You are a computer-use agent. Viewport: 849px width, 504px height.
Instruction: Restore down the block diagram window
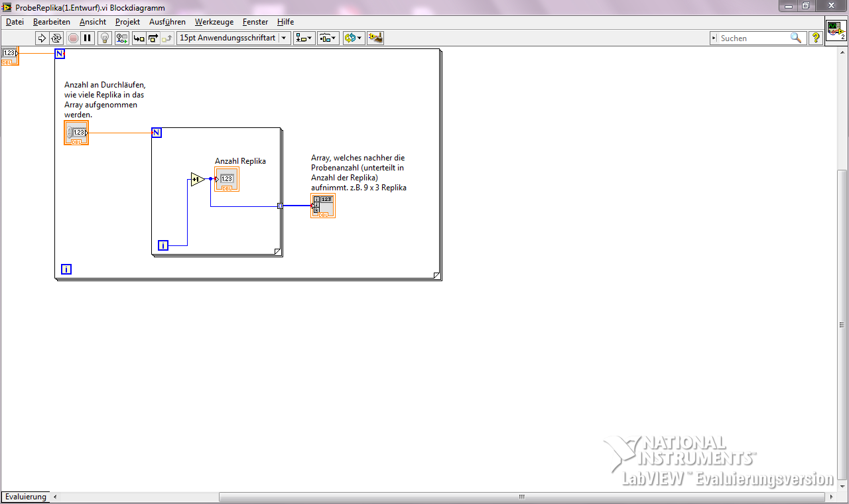pyautogui.click(x=805, y=6)
